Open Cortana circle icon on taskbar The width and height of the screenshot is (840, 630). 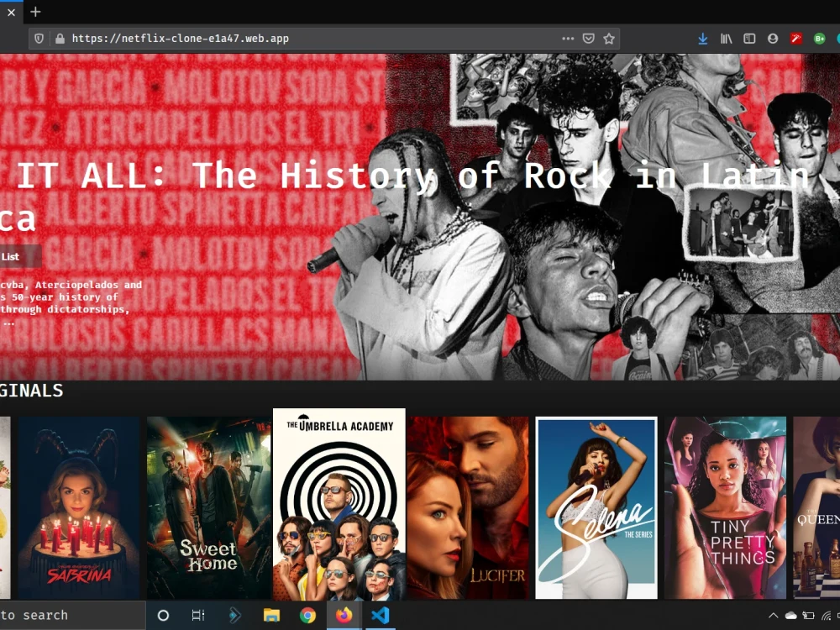click(x=164, y=616)
